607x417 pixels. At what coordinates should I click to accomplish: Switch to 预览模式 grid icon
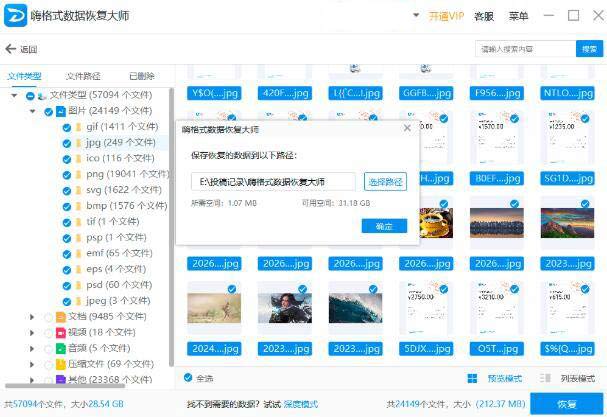click(x=472, y=378)
